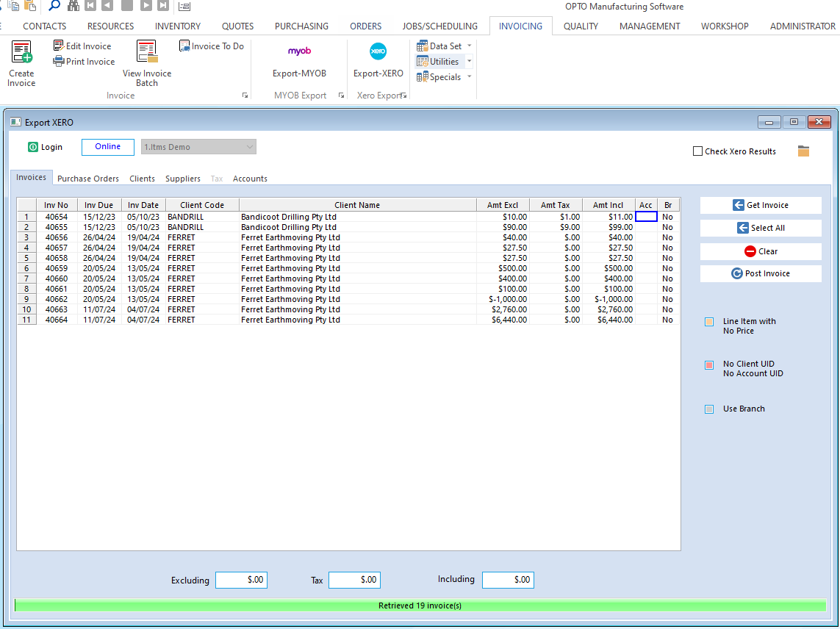Viewport: 840px width, 629px height.
Task: Go to the first record
Action: (90, 6)
